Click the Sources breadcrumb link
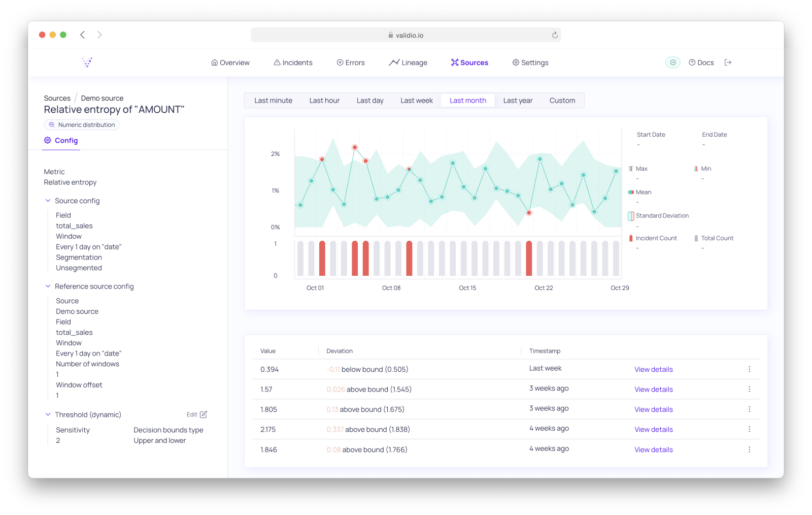This screenshot has width=812, height=515. (x=57, y=98)
